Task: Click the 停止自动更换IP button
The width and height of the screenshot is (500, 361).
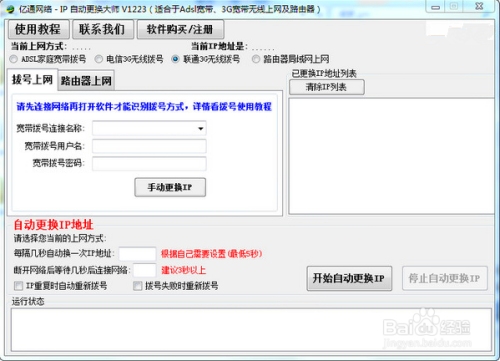Action: pos(445,278)
